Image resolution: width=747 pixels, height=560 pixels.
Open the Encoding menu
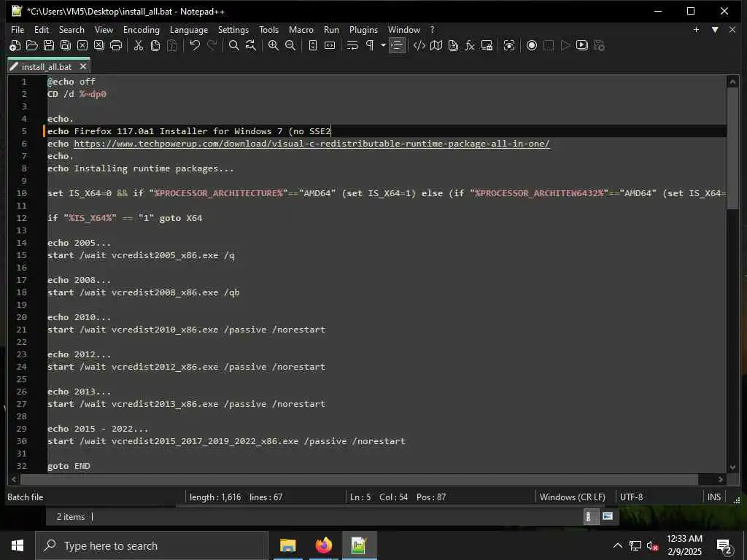(x=142, y=29)
